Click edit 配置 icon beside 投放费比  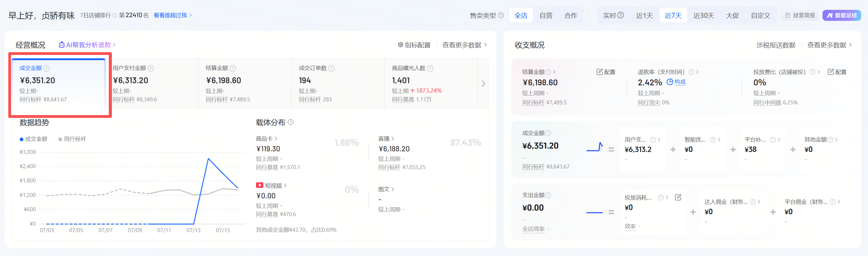(x=837, y=72)
